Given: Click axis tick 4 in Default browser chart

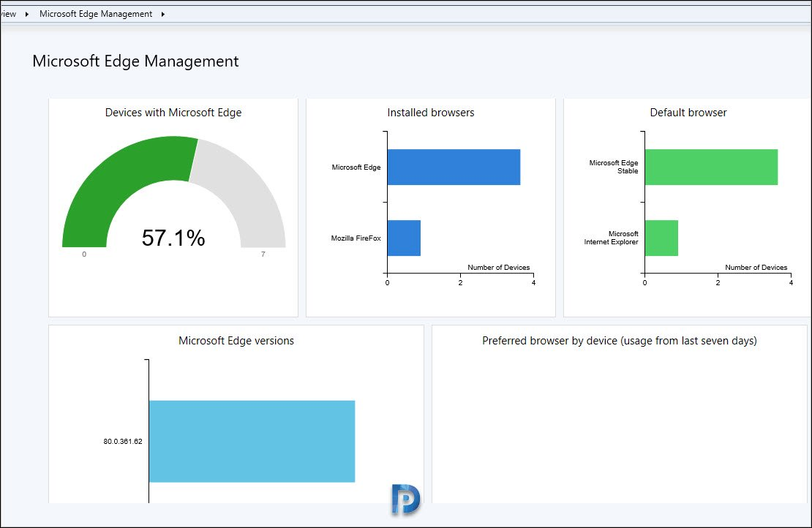Looking at the screenshot, I should coord(791,282).
